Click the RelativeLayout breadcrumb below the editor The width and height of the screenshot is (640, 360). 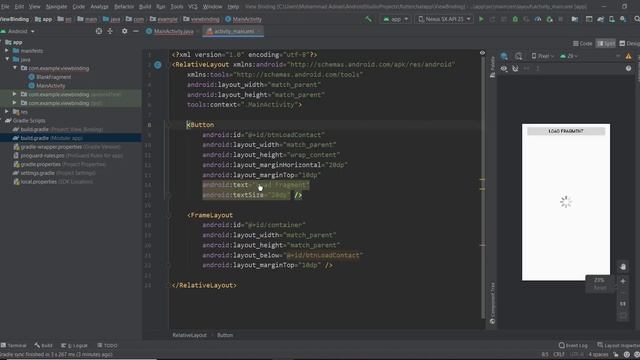coord(189,335)
